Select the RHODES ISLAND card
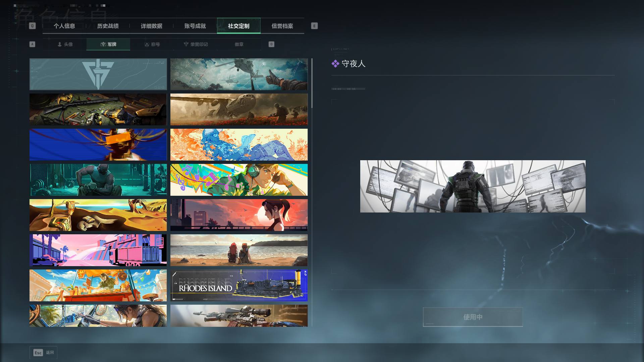This screenshot has height=362, width=644. tap(239, 285)
